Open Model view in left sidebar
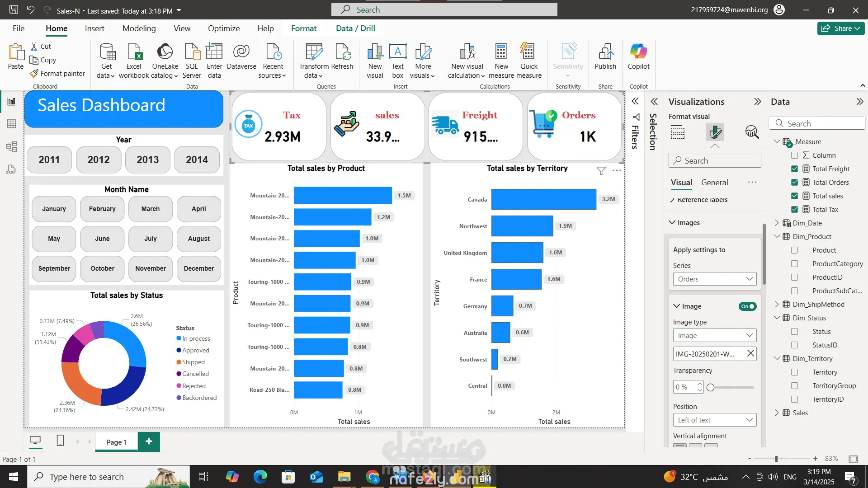The width and height of the screenshot is (868, 488). (11, 146)
